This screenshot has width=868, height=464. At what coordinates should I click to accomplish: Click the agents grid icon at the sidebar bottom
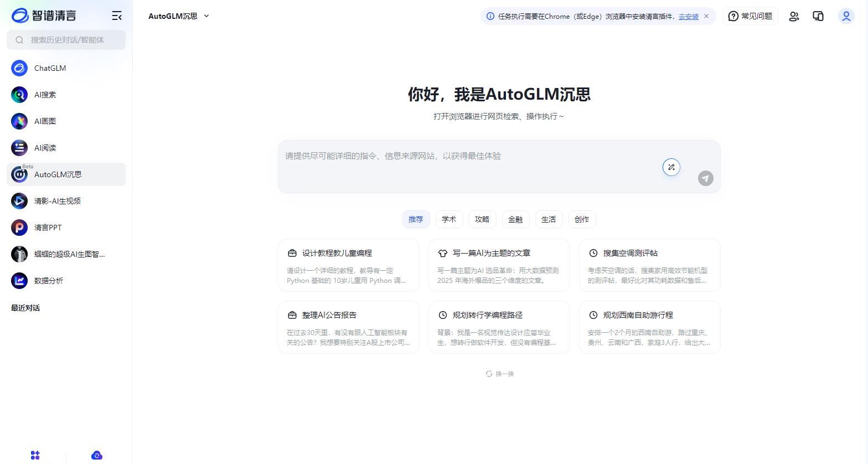[x=35, y=455]
